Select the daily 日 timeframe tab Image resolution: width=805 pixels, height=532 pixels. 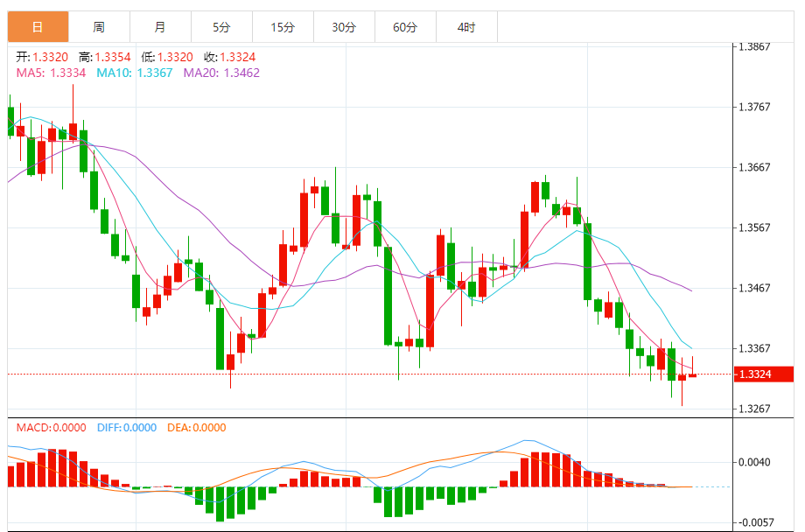[x=38, y=27]
